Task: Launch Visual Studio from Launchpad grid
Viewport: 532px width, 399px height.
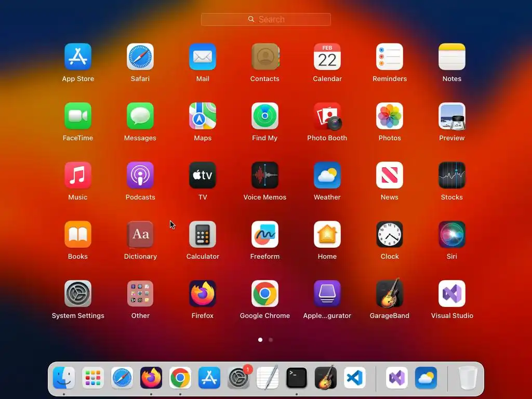Action: [452, 294]
